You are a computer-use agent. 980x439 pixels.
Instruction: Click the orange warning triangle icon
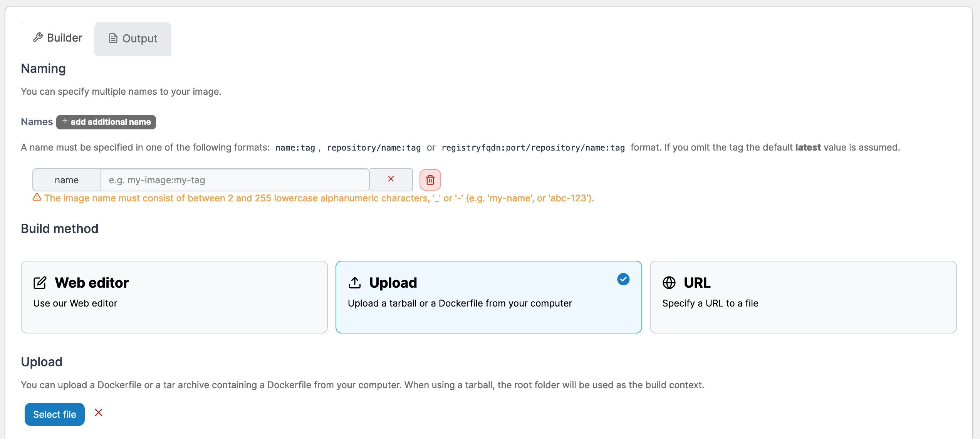click(37, 198)
